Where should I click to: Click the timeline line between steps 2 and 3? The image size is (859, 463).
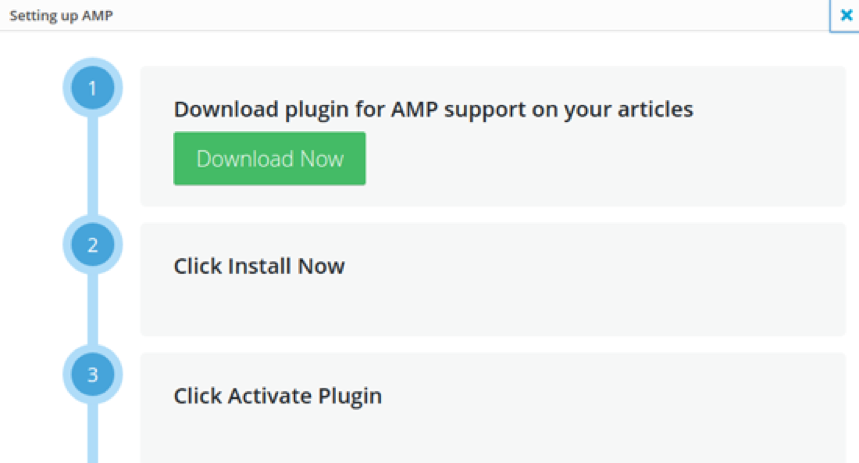tap(93, 310)
